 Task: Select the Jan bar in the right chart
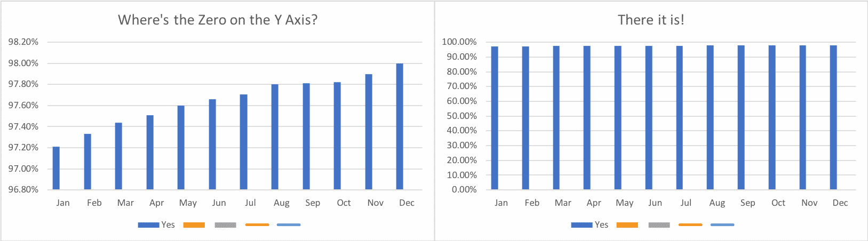[495, 118]
